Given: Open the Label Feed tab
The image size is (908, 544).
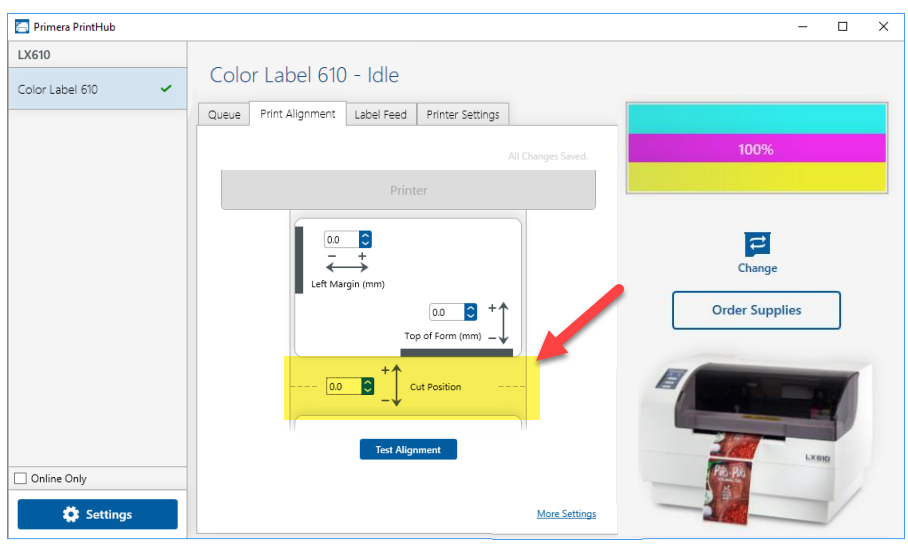Looking at the screenshot, I should tap(380, 114).
